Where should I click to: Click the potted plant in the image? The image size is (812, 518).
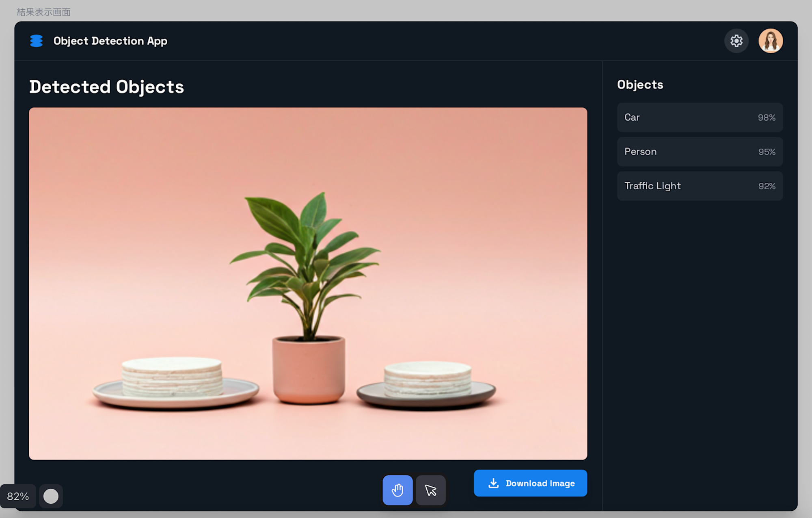pos(309,301)
